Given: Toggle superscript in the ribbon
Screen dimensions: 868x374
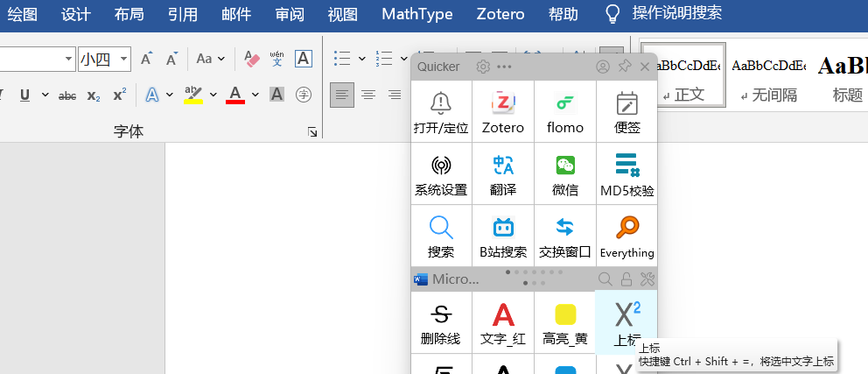Looking at the screenshot, I should pos(120,95).
